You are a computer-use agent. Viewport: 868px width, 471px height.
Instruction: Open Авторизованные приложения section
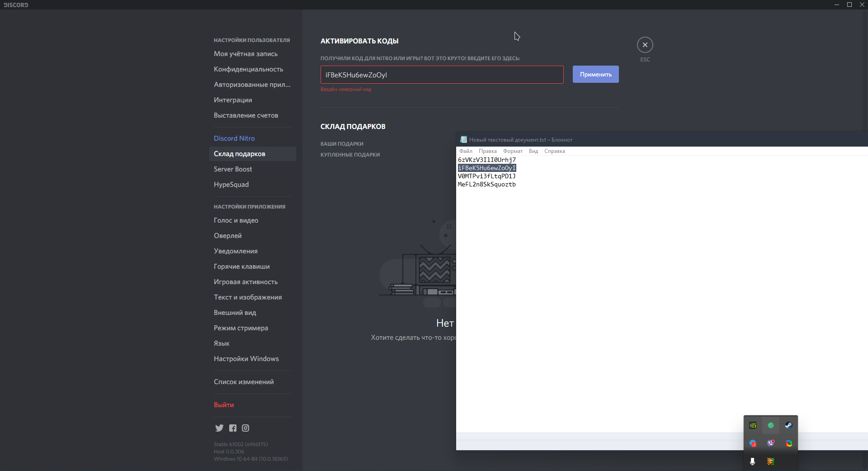point(252,85)
